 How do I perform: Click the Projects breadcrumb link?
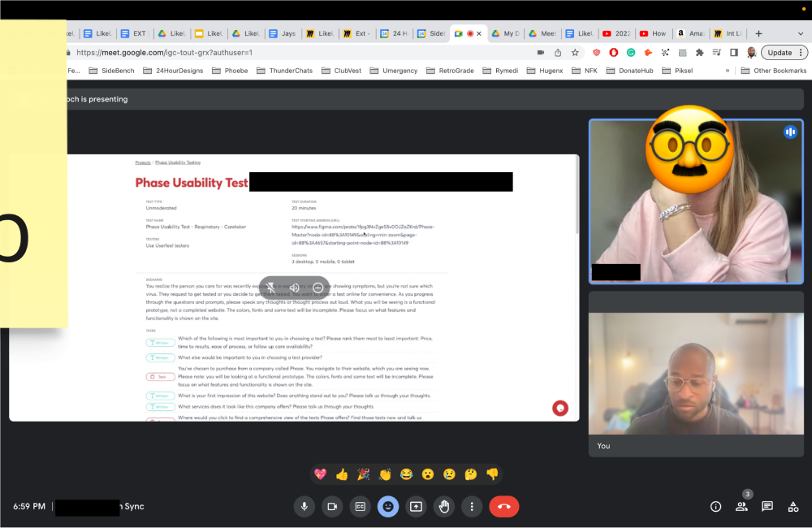(x=143, y=162)
